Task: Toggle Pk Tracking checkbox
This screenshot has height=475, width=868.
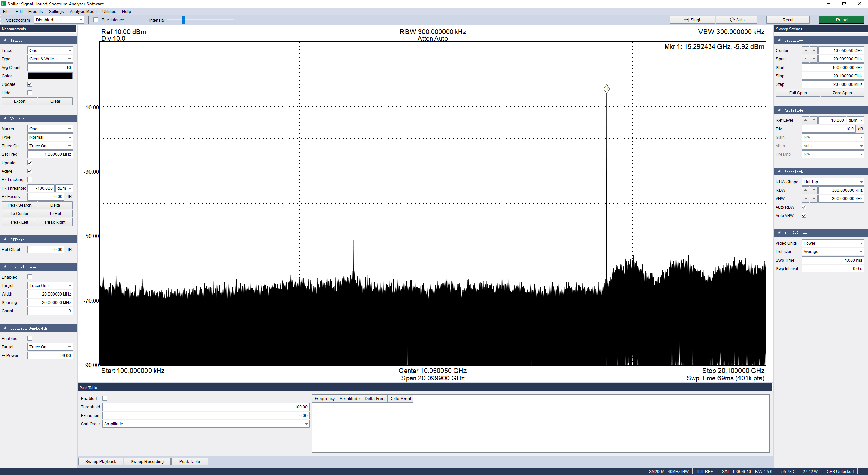Action: 30,179
